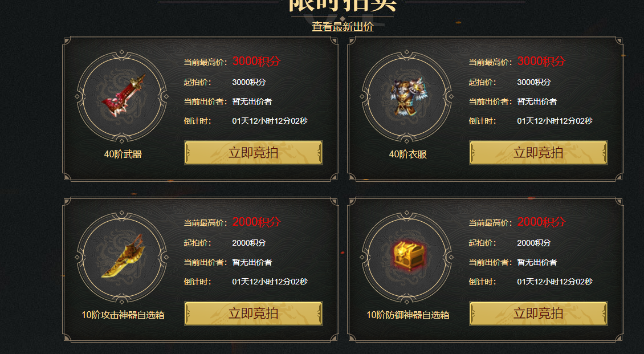
Task: Bid on the 10阶攻击神器自选箱
Action: (254, 314)
